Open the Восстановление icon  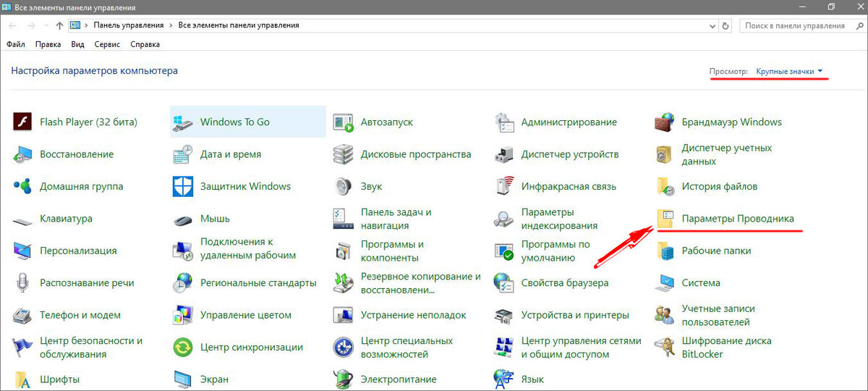[23, 154]
